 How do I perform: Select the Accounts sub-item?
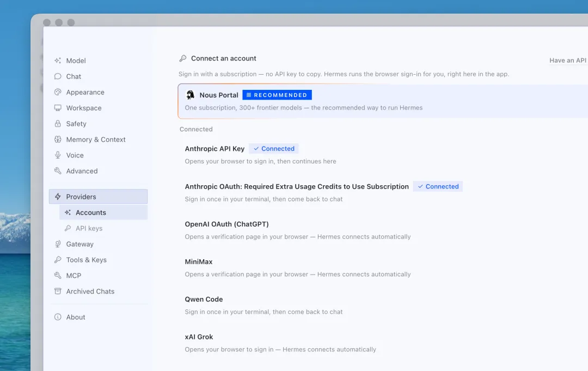pos(103,212)
